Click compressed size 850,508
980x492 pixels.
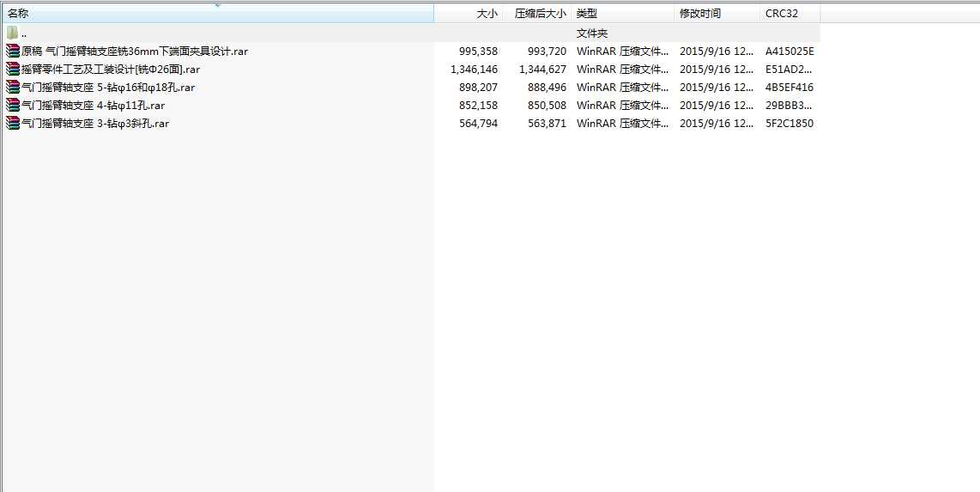(x=547, y=105)
